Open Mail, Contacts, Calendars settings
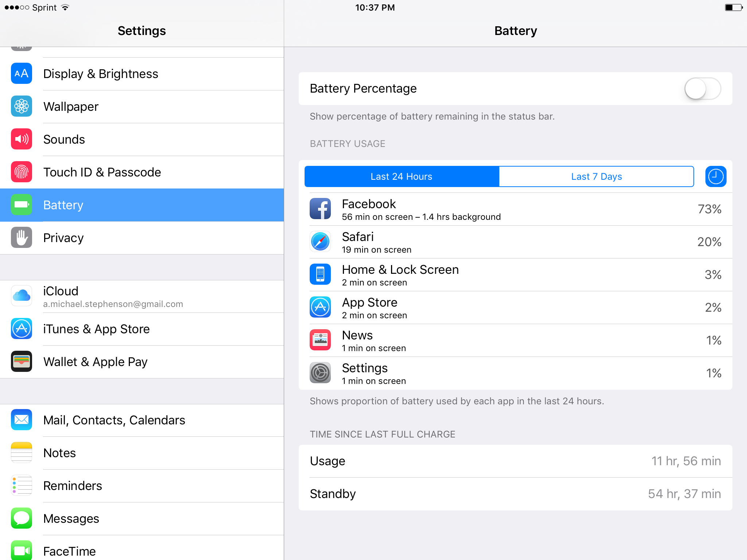 [142, 420]
